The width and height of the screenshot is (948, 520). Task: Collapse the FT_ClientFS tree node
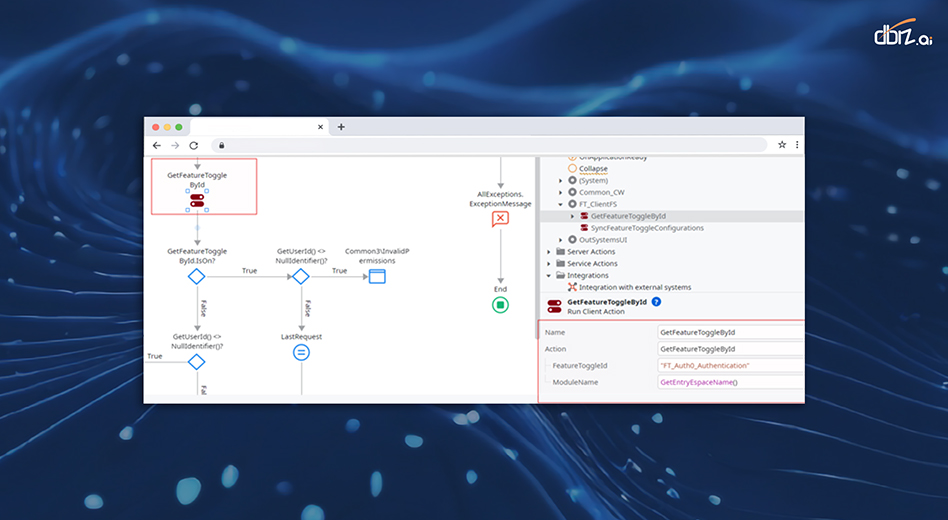560,204
